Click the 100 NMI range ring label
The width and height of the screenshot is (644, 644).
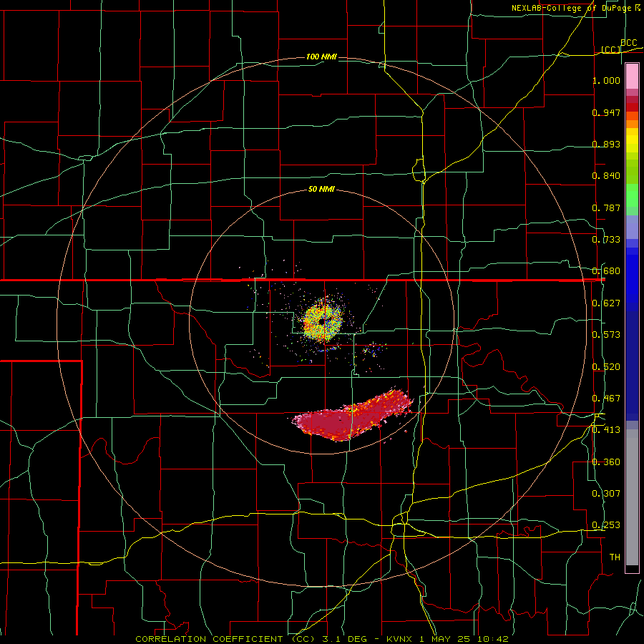(321, 57)
